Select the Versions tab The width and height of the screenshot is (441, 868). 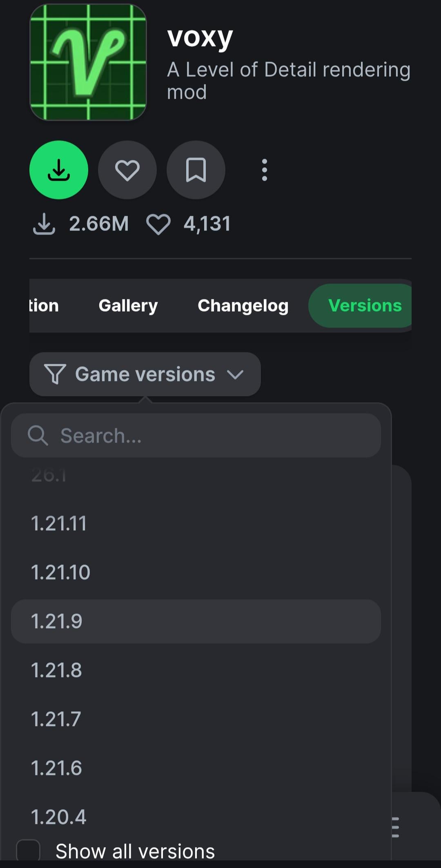point(365,306)
